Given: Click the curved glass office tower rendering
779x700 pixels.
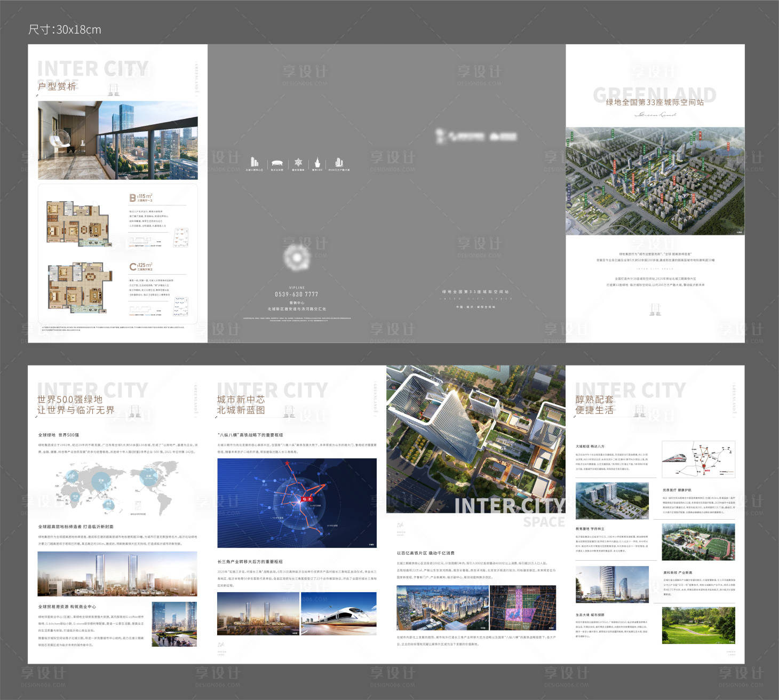Looking at the screenshot, I should click(612, 585).
